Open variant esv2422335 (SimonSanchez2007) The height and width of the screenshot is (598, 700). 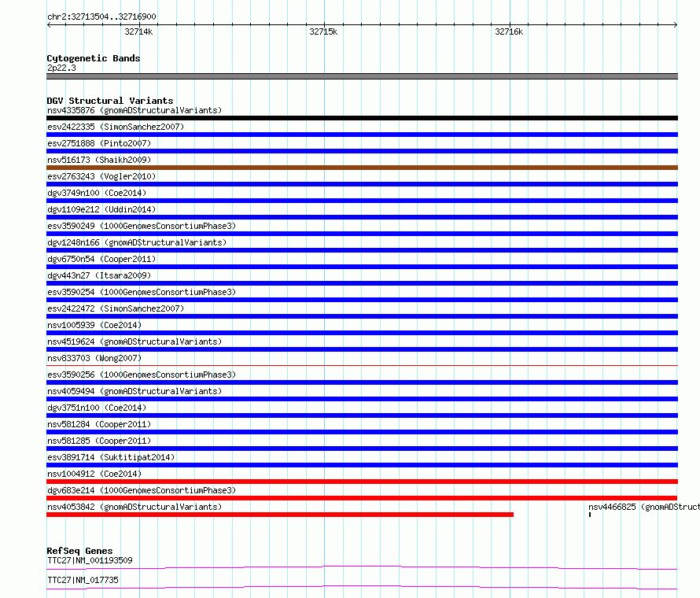pos(116,127)
